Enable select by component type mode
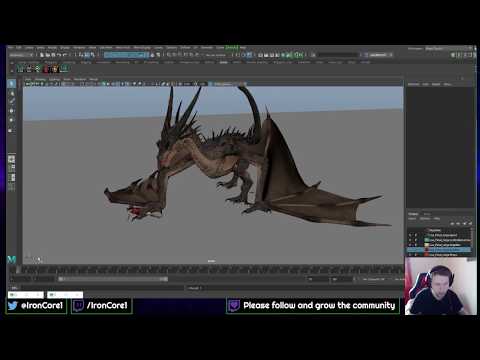 (92, 55)
